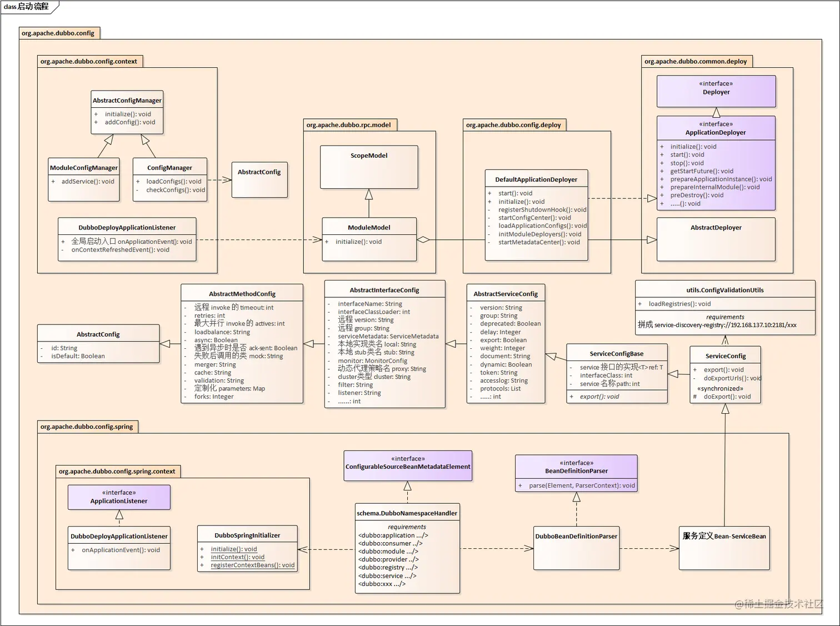Select the loadConfigs(): void method
This screenshot has width=840, height=626.
pyautogui.click(x=174, y=182)
